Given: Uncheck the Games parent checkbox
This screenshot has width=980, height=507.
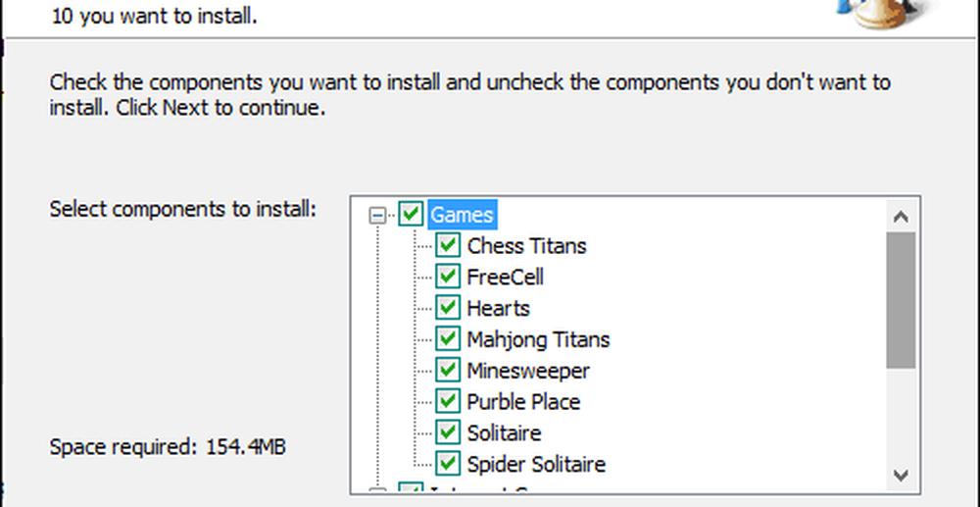Looking at the screenshot, I should tap(412, 214).
